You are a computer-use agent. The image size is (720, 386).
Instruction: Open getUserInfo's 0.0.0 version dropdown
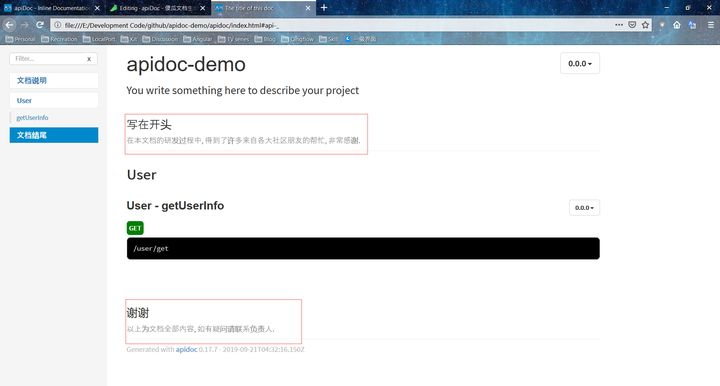click(x=584, y=207)
